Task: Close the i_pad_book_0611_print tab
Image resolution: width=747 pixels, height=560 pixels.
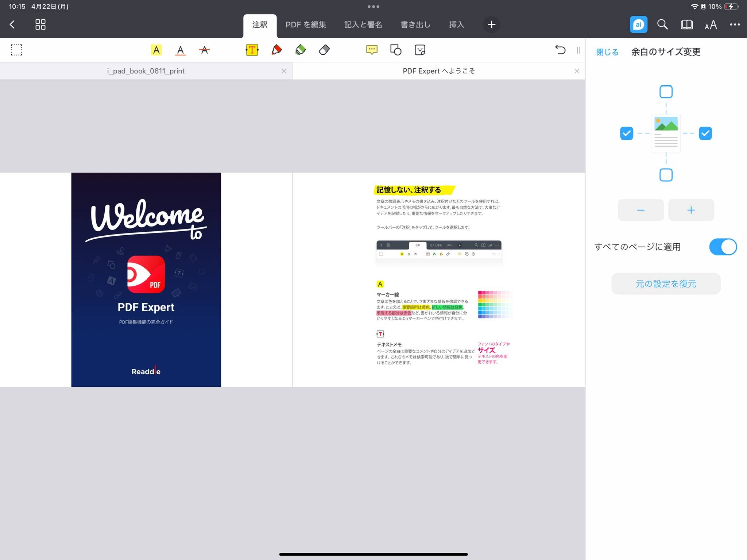Action: tap(284, 71)
